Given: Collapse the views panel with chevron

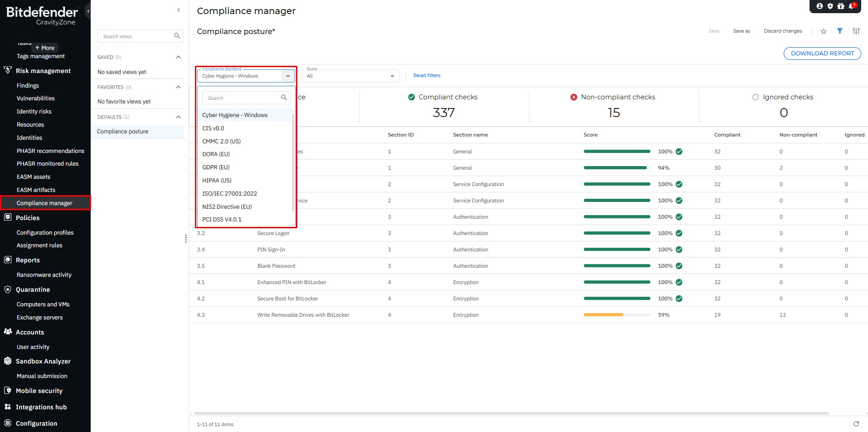Looking at the screenshot, I should click(x=179, y=10).
